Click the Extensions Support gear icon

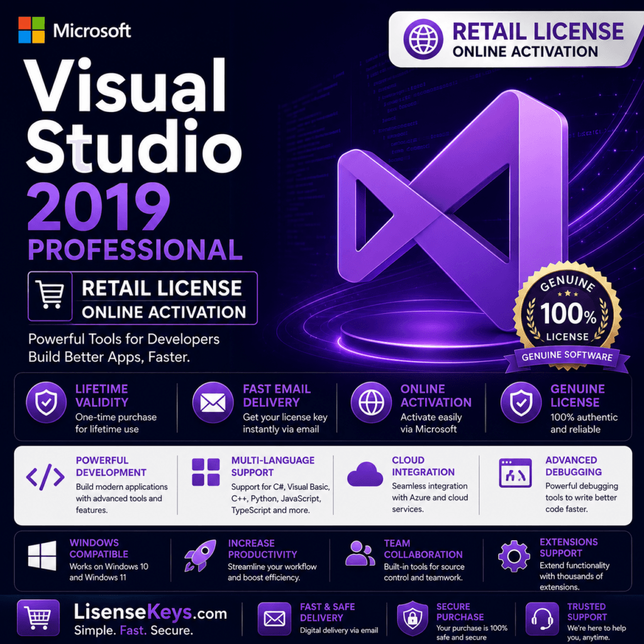pyautogui.click(x=514, y=557)
